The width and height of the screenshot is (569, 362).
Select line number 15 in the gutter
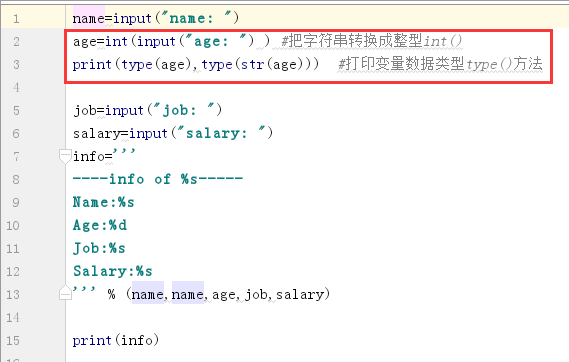click(x=13, y=340)
